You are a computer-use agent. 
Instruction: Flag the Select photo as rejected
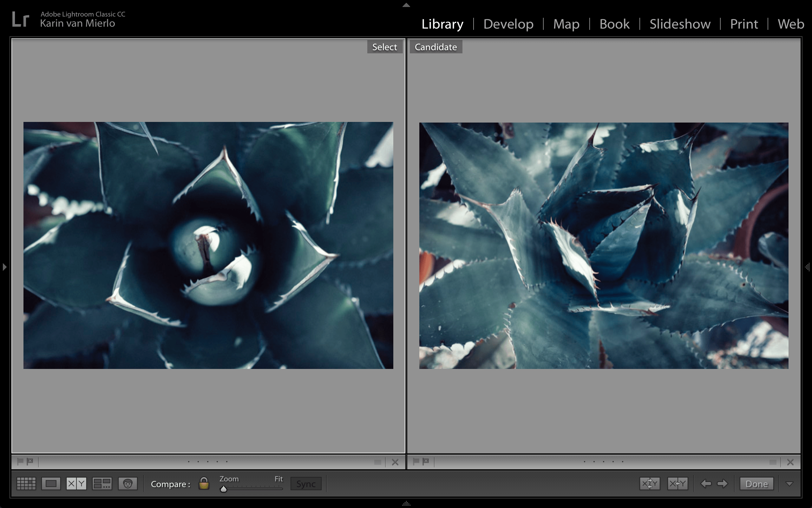(30, 461)
